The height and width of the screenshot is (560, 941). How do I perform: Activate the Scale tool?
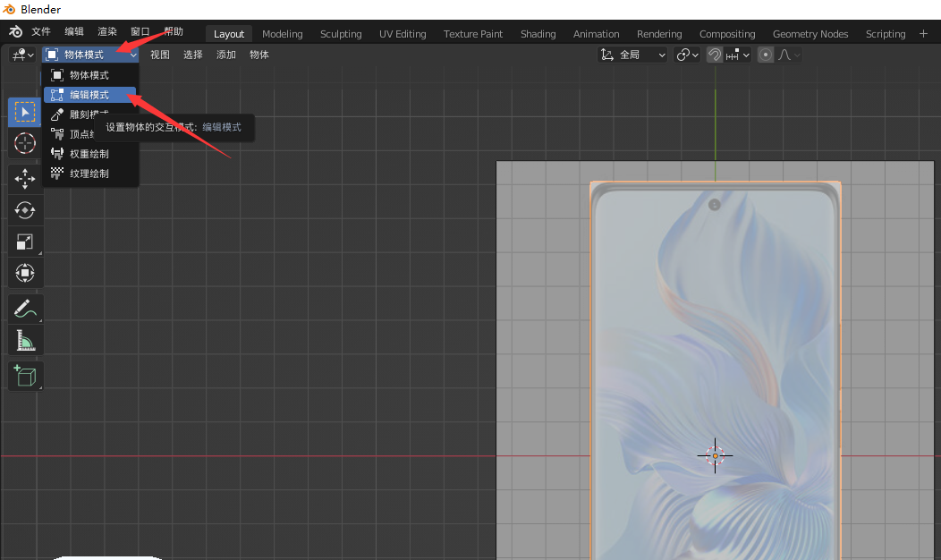(x=25, y=242)
